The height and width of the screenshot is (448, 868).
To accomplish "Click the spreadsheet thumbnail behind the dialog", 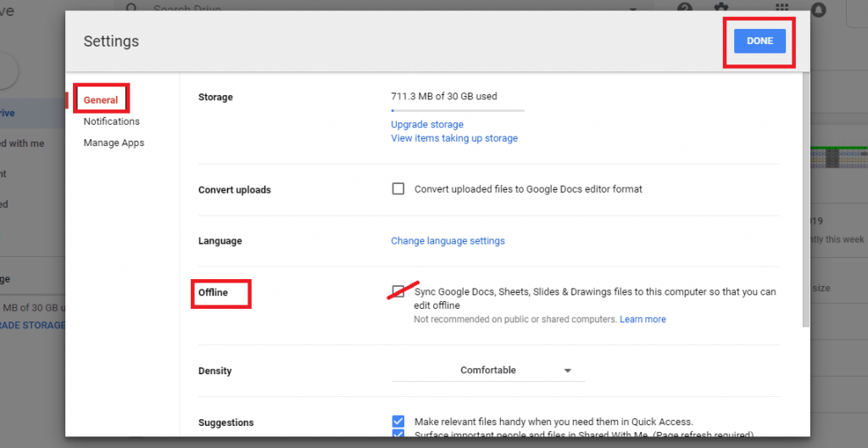I will pos(838,157).
